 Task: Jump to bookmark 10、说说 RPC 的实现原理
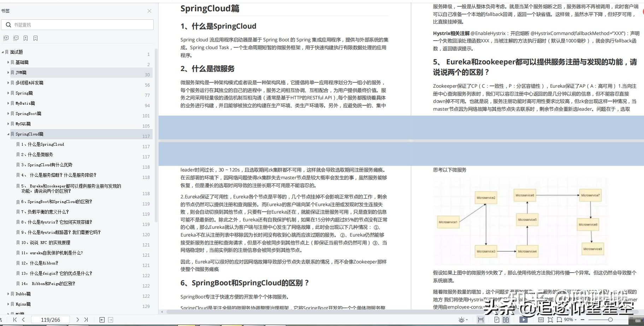point(44,243)
